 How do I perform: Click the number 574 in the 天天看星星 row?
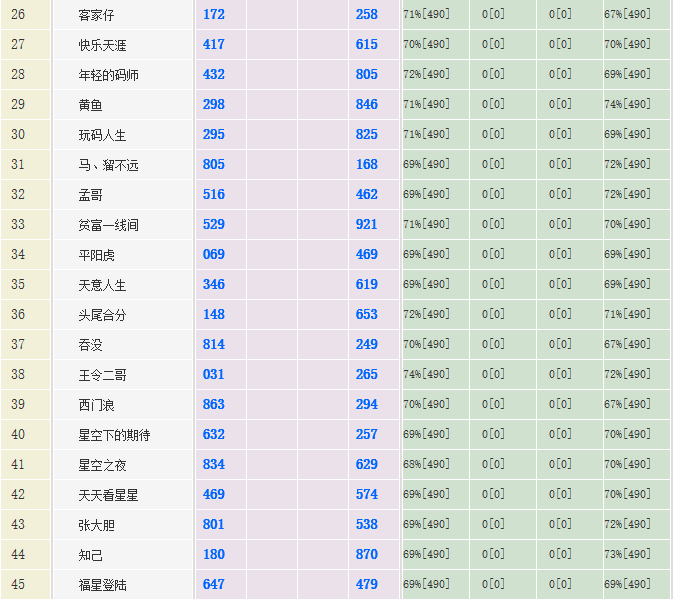(366, 495)
